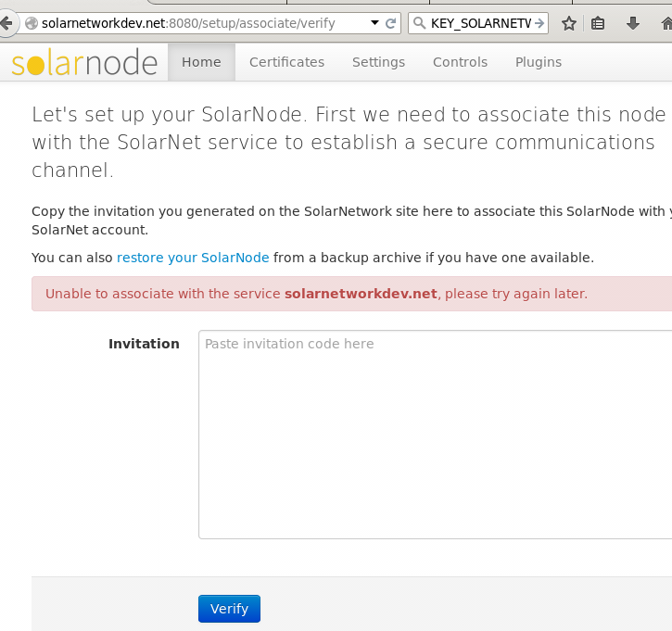
Task: Click the Invitation code text area
Action: click(x=435, y=435)
